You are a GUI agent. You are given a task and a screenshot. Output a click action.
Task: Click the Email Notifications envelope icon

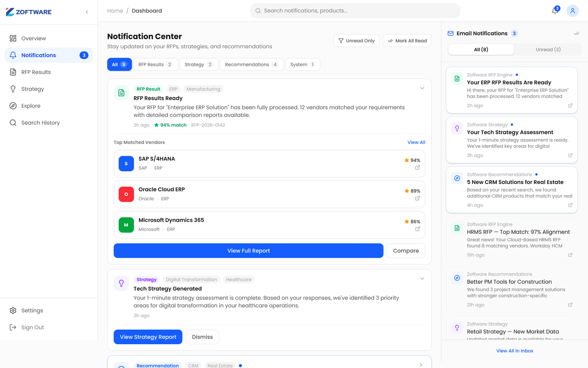tap(450, 34)
